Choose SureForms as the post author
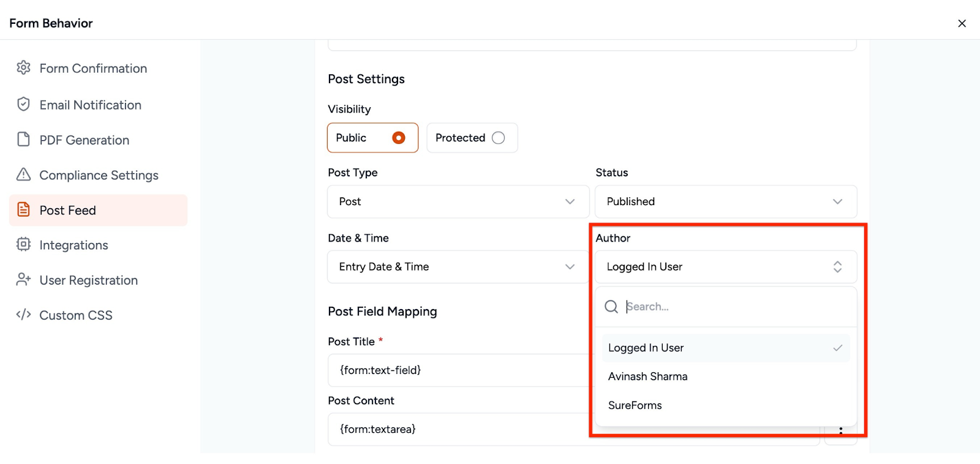 [x=635, y=405]
